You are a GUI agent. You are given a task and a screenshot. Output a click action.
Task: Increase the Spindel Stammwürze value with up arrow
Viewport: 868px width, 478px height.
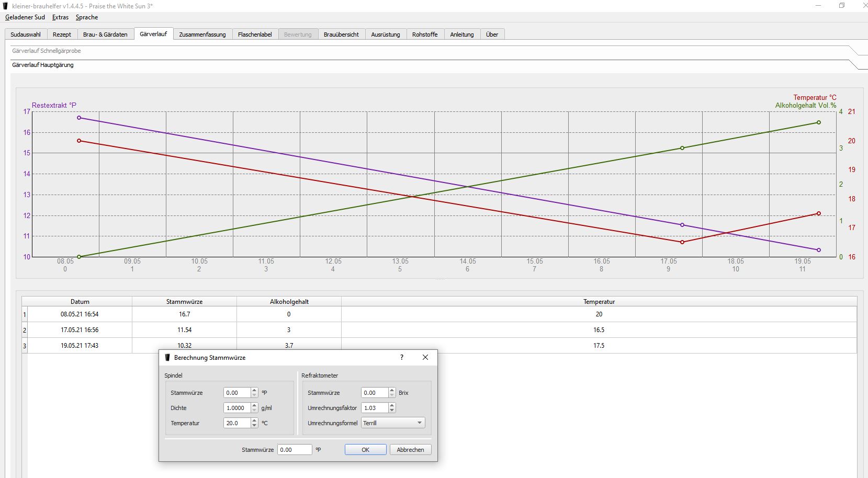click(x=254, y=390)
